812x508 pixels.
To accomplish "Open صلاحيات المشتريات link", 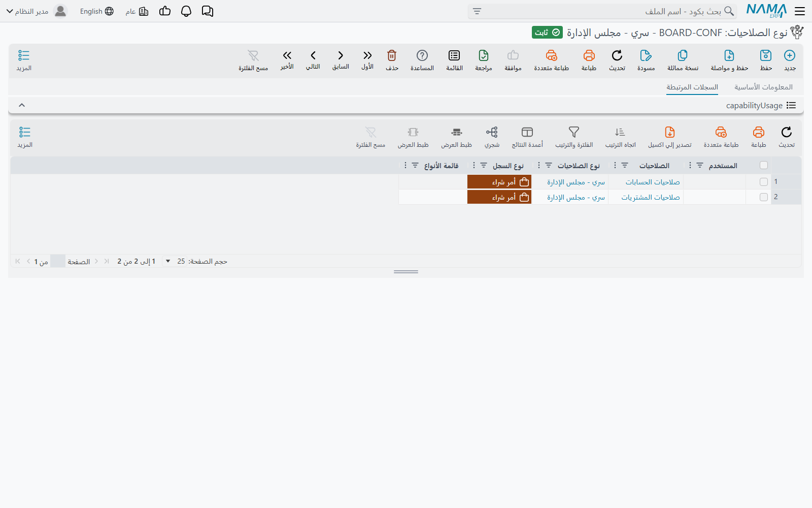I will pyautogui.click(x=651, y=197).
